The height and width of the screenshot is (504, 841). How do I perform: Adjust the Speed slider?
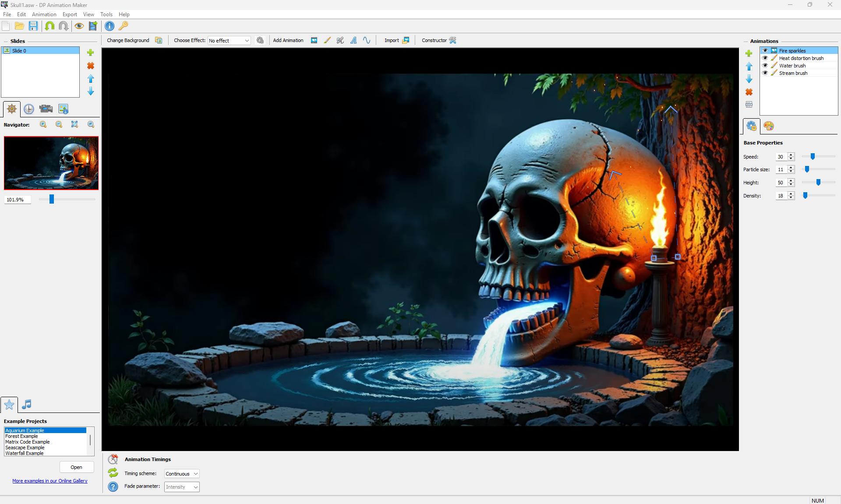click(813, 157)
